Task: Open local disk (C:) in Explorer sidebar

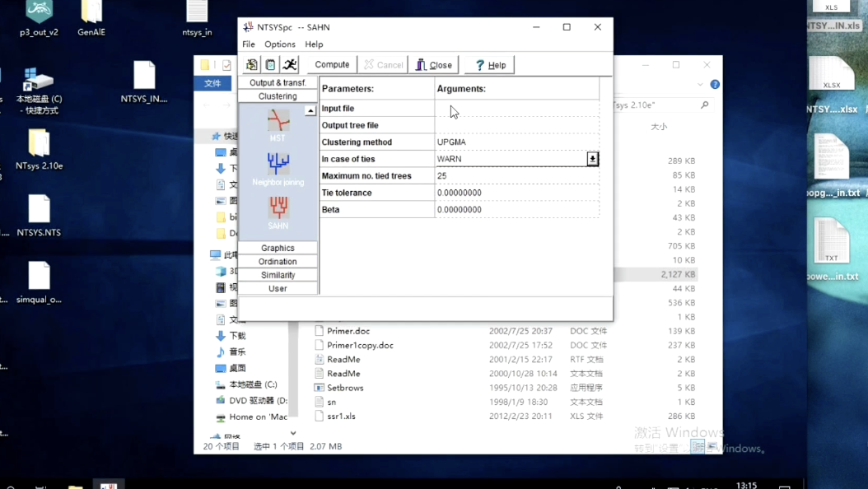Action: 253,384
